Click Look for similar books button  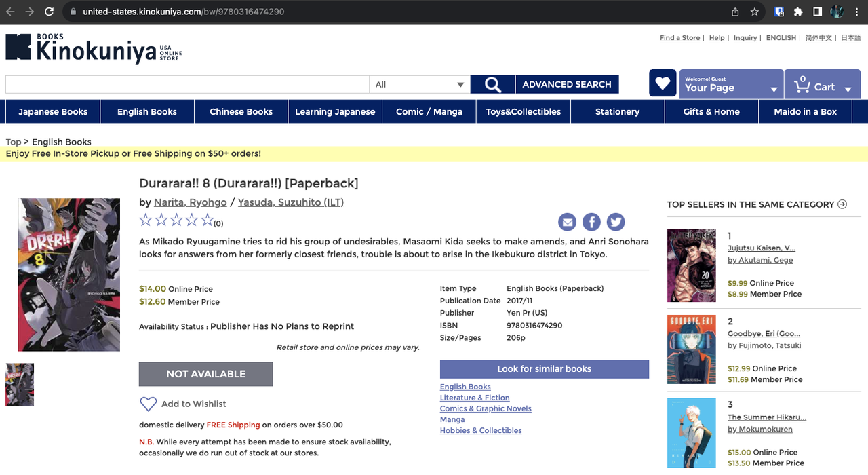point(545,369)
